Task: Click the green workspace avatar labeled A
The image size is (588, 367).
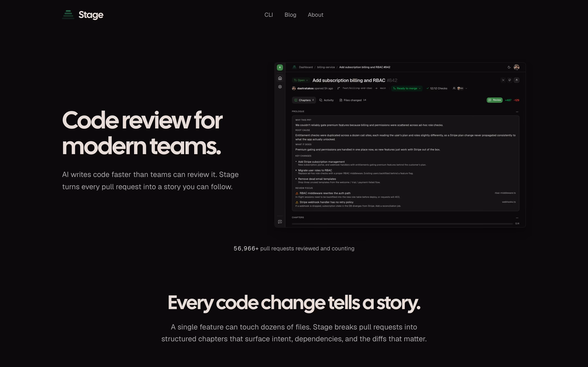Action: pyautogui.click(x=280, y=67)
